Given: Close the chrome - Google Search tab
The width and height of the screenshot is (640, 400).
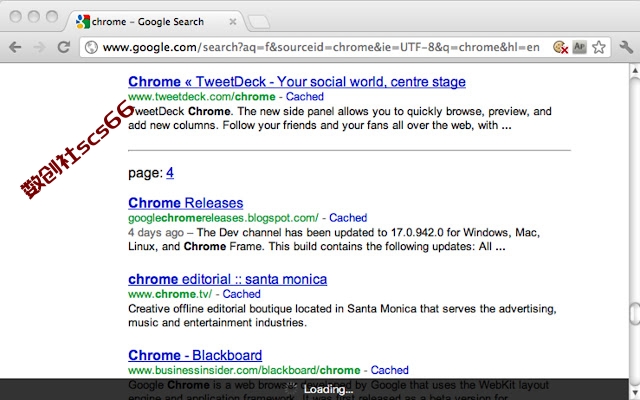Looking at the screenshot, I should tap(233, 22).
